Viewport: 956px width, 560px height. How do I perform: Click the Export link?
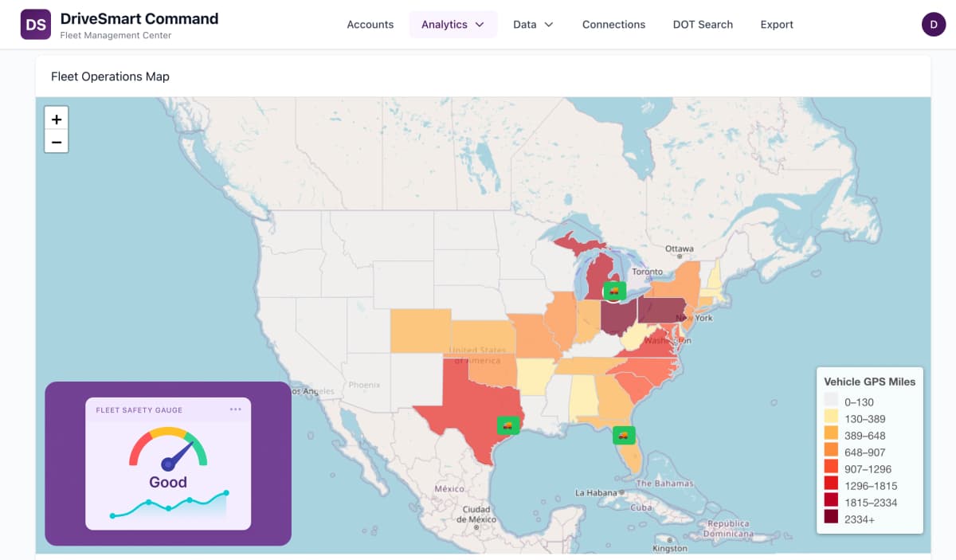pos(777,24)
